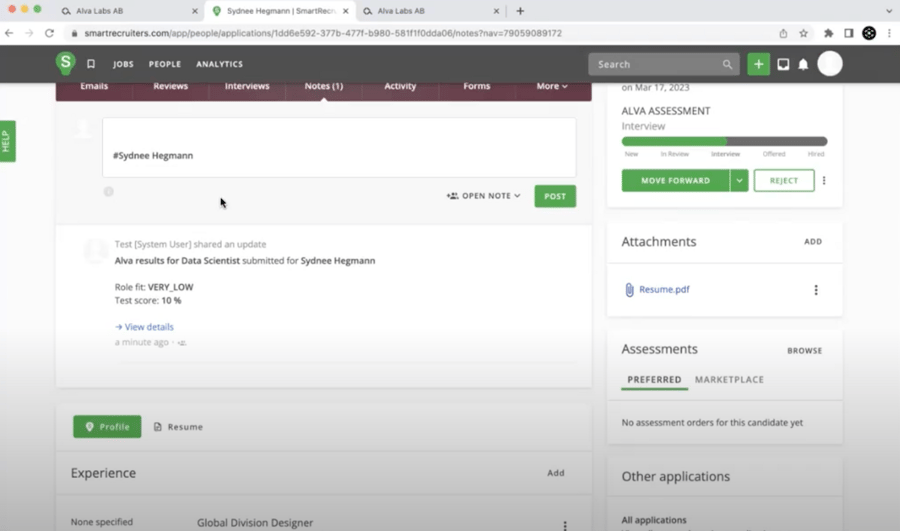Click the hiring stage progress bar

pyautogui.click(x=724, y=141)
